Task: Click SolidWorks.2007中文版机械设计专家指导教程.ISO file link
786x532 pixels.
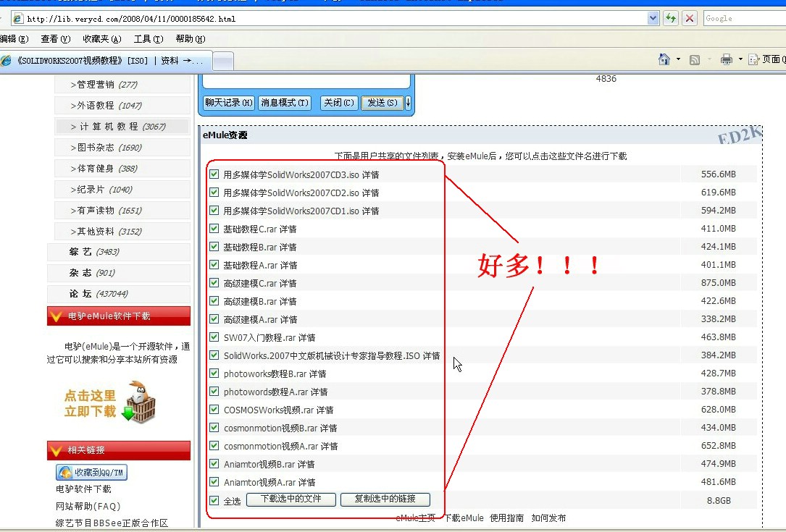Action: tap(322, 355)
